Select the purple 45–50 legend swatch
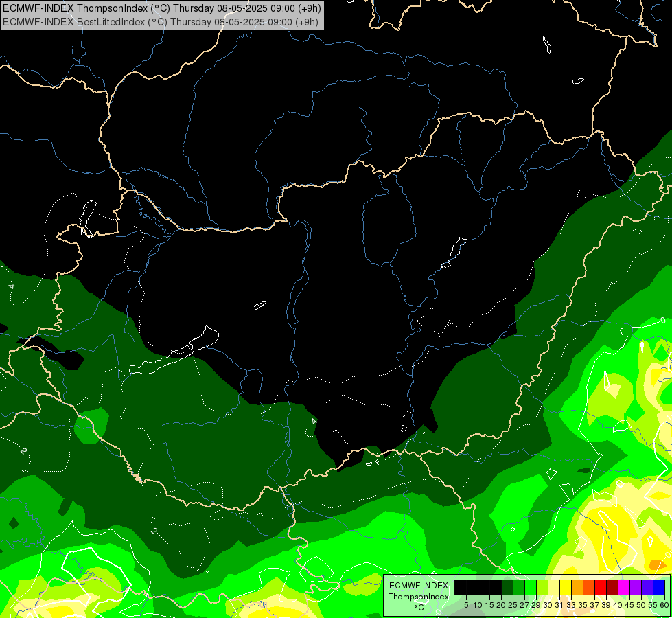The width and height of the screenshot is (672, 618). [x=635, y=587]
